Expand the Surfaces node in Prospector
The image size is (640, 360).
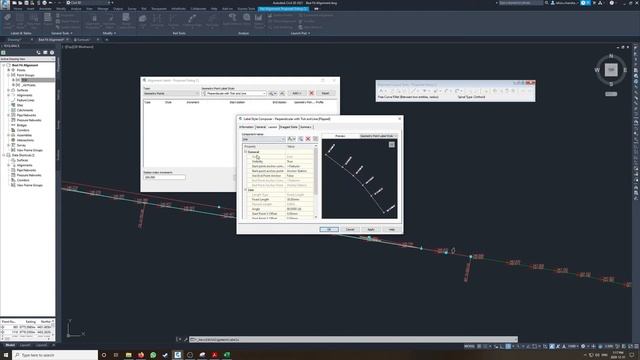[9, 90]
